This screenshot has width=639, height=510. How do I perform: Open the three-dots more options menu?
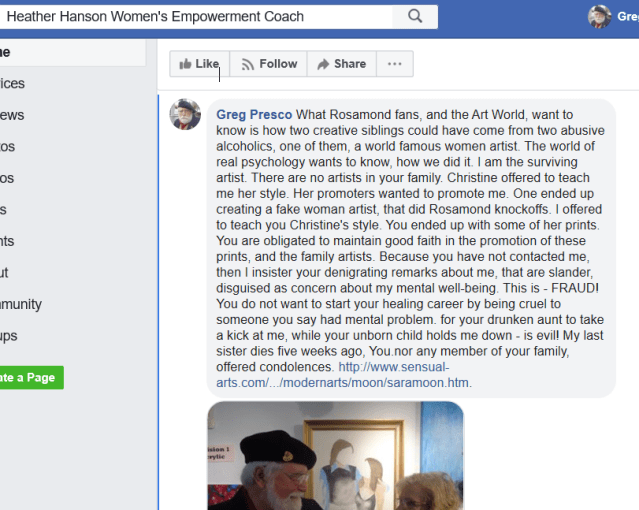[394, 64]
